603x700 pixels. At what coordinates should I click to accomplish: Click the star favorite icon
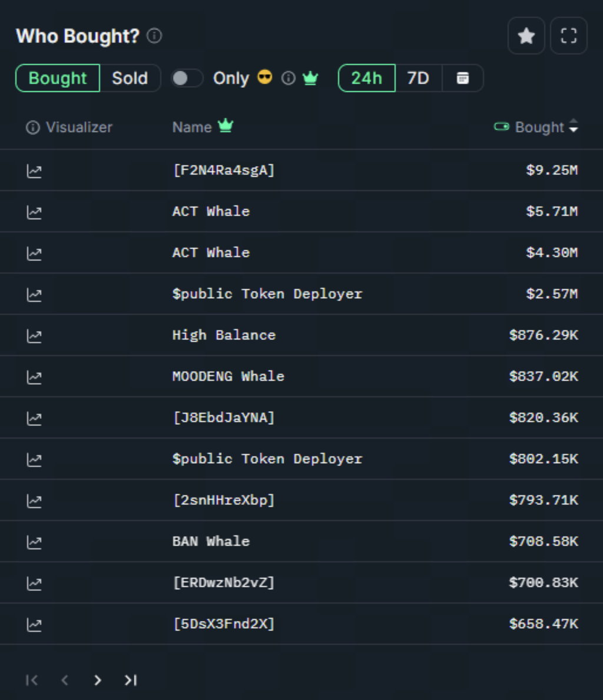tap(526, 36)
